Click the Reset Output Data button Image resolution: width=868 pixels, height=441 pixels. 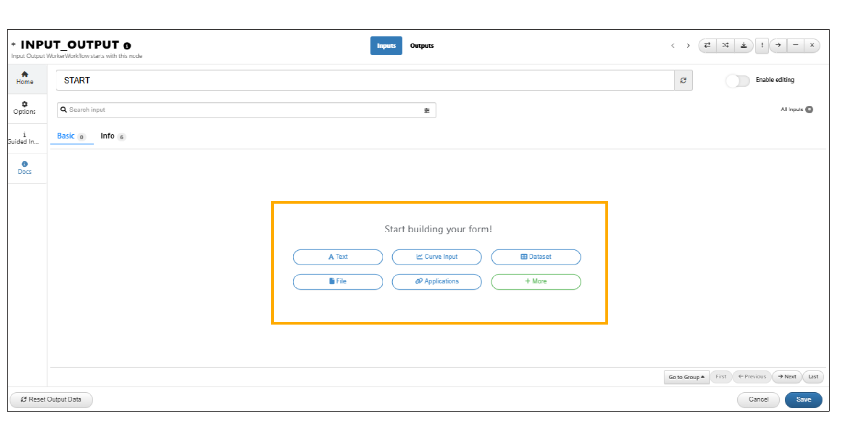pyautogui.click(x=51, y=400)
